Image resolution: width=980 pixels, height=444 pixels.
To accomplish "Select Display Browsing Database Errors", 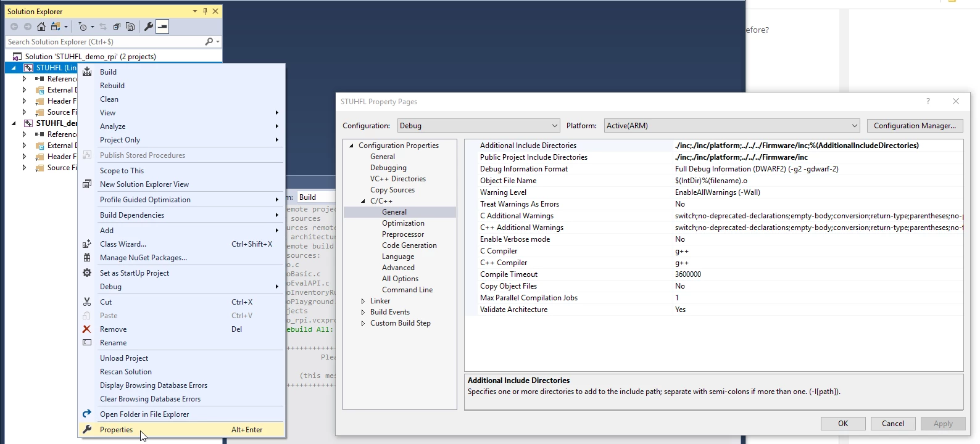I will 181,385.
